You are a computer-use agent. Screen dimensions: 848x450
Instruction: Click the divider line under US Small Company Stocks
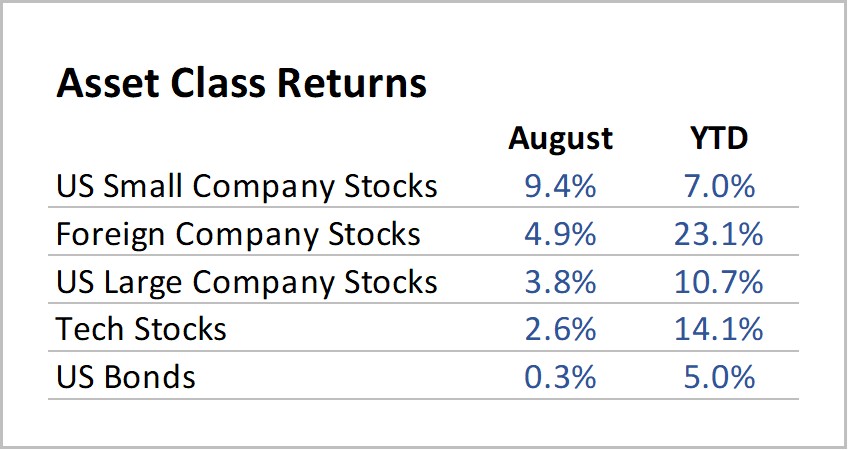pyautogui.click(x=423, y=209)
